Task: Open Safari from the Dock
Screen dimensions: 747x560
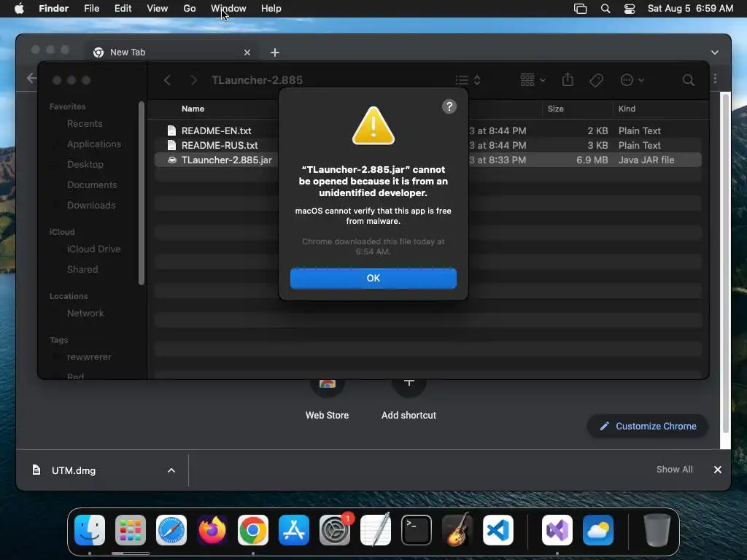Action: pos(171,530)
